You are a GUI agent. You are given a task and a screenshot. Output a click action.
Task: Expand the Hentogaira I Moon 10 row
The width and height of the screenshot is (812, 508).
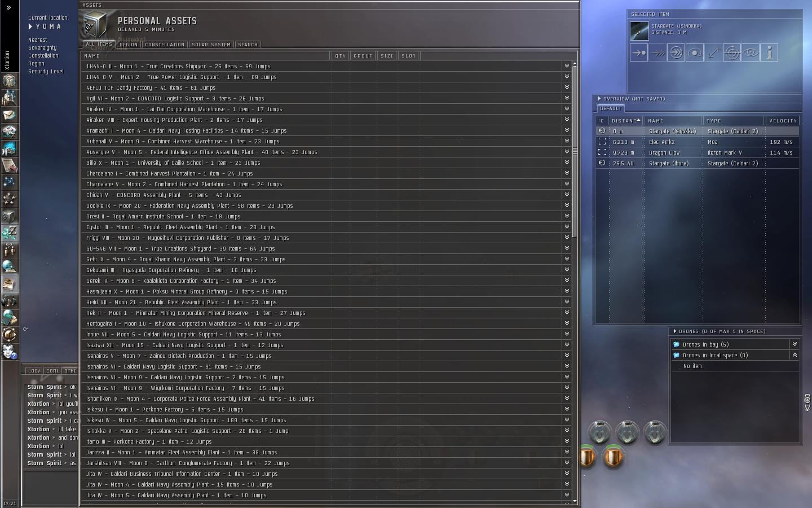coord(566,323)
